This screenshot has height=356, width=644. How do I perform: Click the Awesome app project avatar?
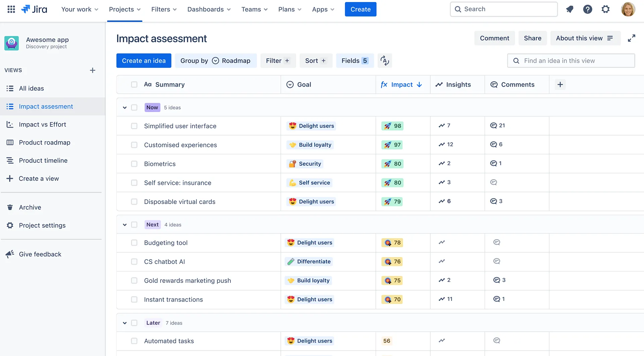11,43
